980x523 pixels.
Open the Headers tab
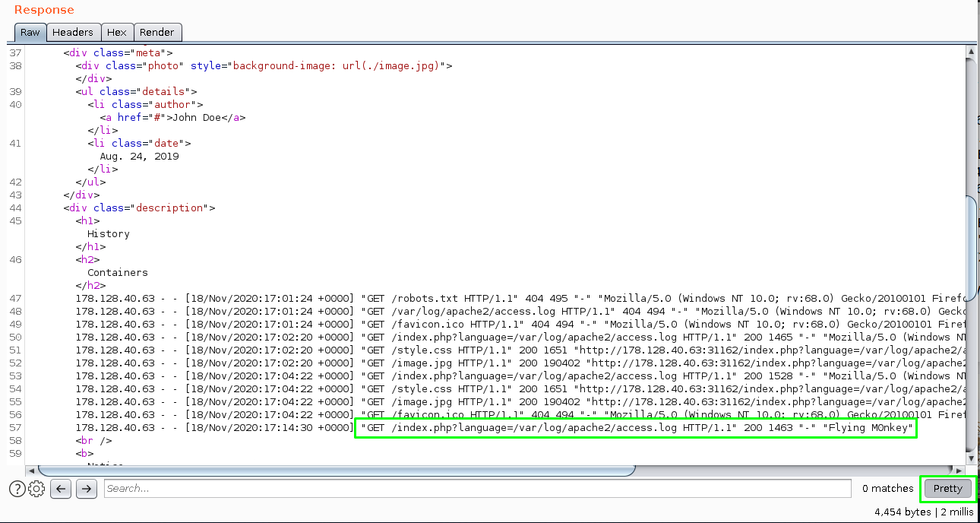coord(73,33)
